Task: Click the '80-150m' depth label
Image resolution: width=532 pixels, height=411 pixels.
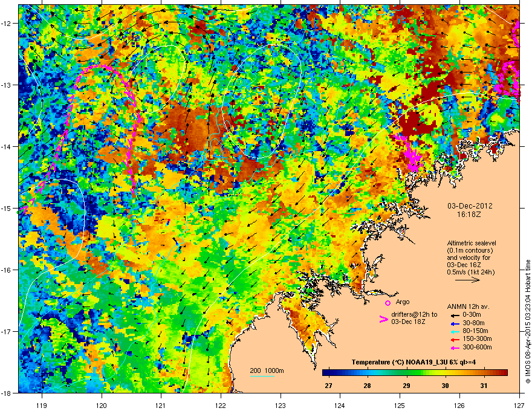Action: click(x=475, y=331)
